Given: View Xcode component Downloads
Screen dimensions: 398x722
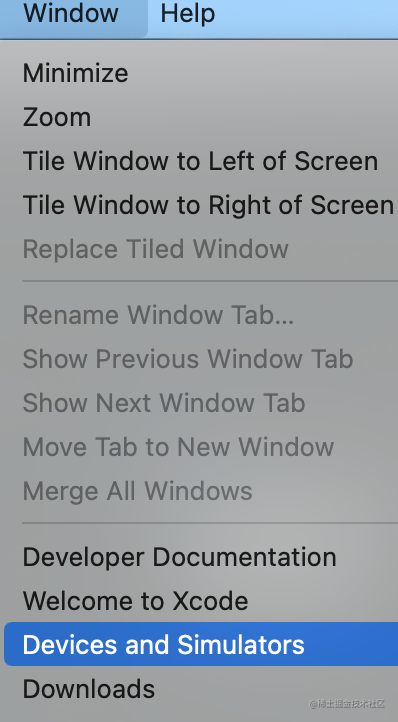Looking at the screenshot, I should coord(201,689).
